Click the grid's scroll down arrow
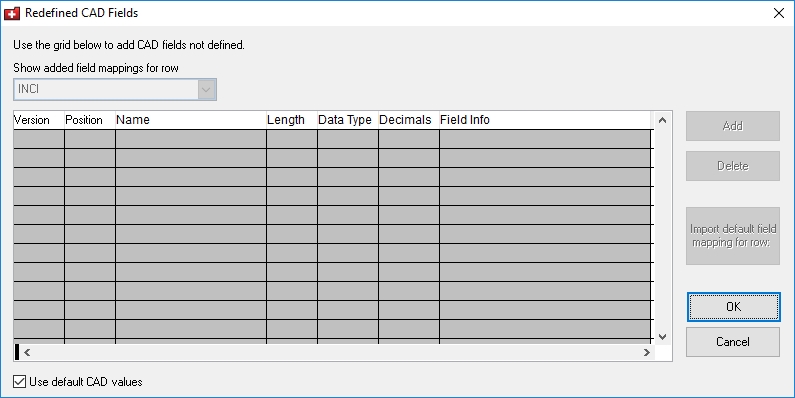The width and height of the screenshot is (795, 398). [x=662, y=337]
